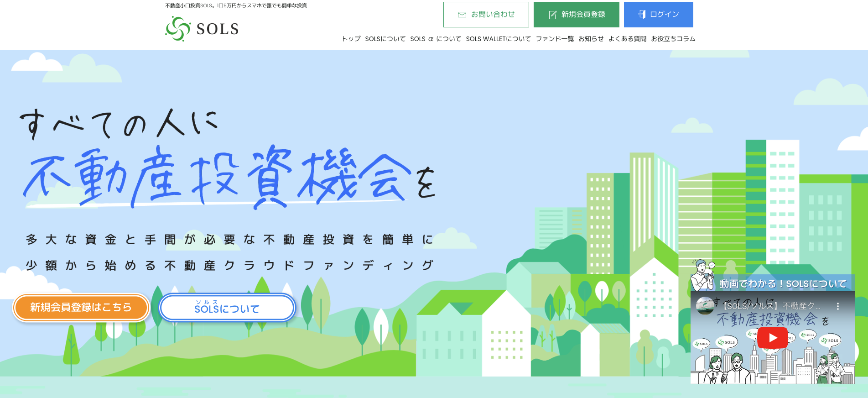Click the pencil icon in the 新規会員登録 button
Image resolution: width=868 pixels, height=414 pixels.
(x=552, y=15)
